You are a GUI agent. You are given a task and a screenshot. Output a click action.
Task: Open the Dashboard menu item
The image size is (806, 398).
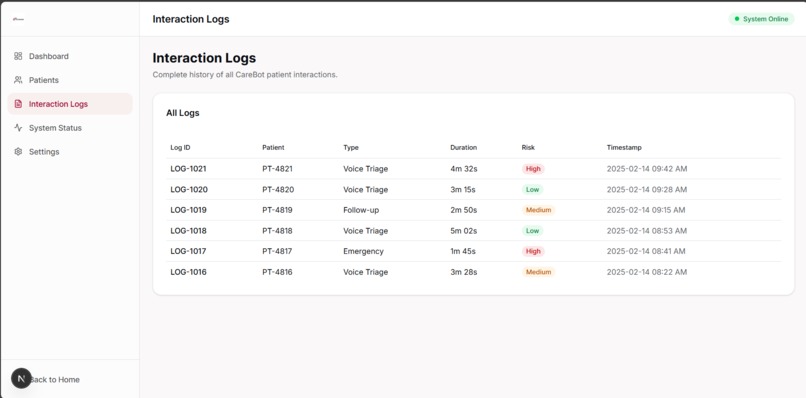[70, 56]
